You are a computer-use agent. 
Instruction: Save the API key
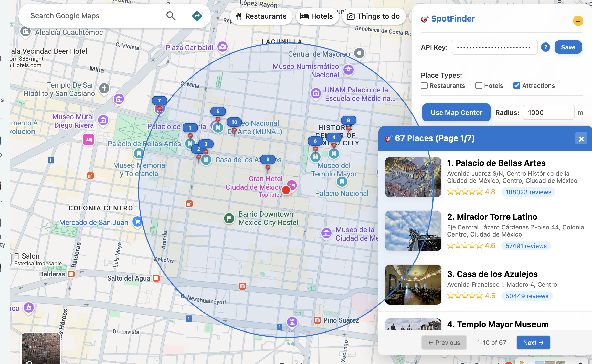(568, 47)
